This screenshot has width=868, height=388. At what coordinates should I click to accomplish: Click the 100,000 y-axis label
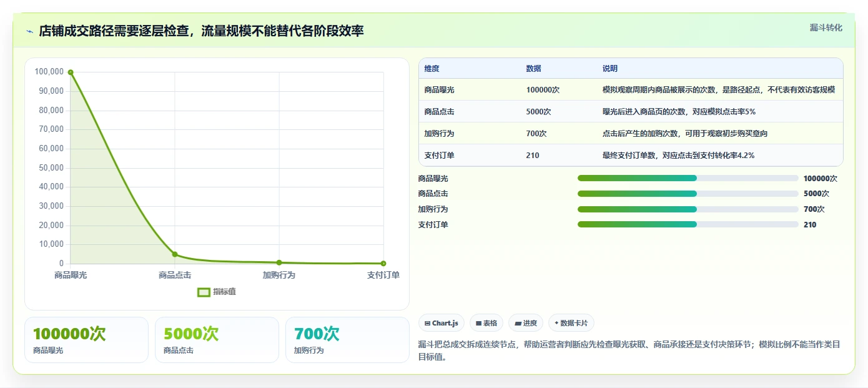49,72
